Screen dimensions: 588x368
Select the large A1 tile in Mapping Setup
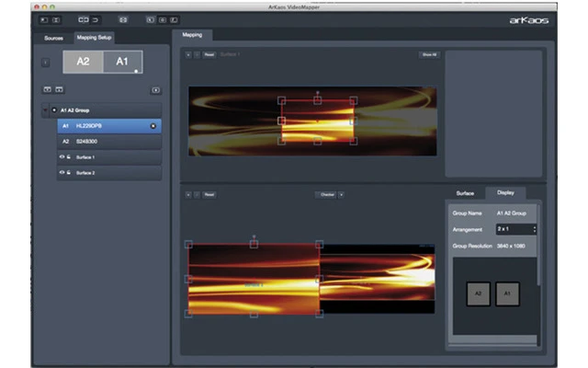[x=122, y=62]
